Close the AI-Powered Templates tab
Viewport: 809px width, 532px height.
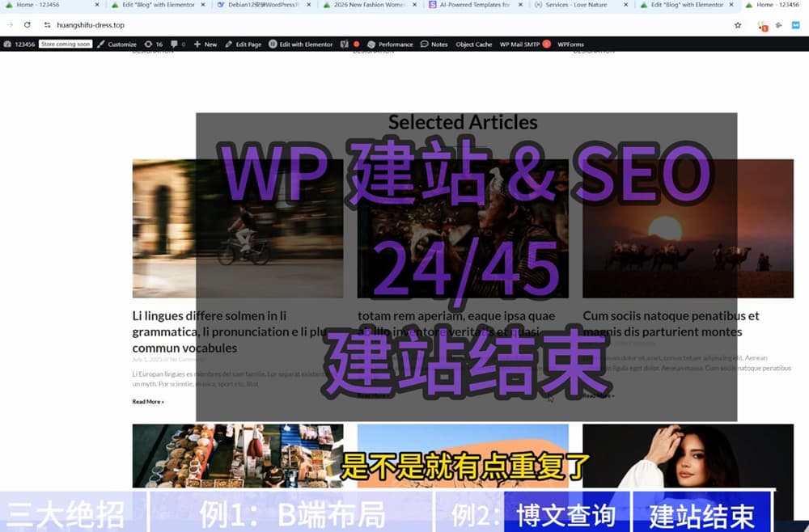pyautogui.click(x=520, y=5)
